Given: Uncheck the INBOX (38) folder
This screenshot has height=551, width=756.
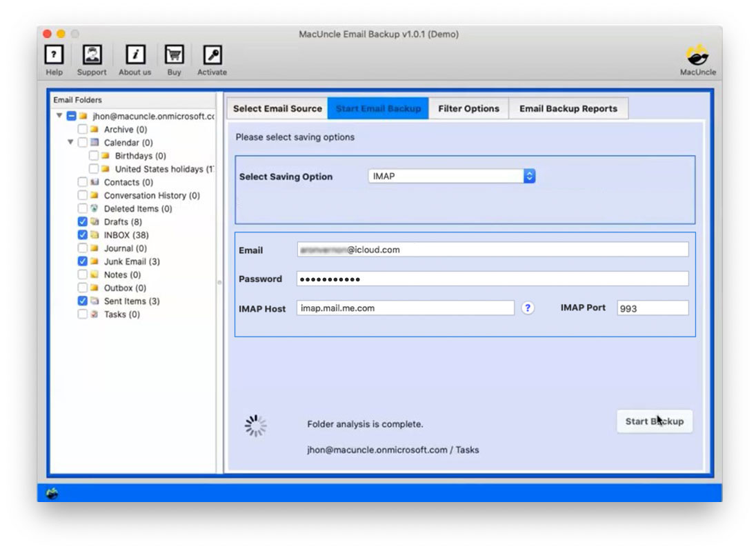Looking at the screenshot, I should click(x=81, y=234).
